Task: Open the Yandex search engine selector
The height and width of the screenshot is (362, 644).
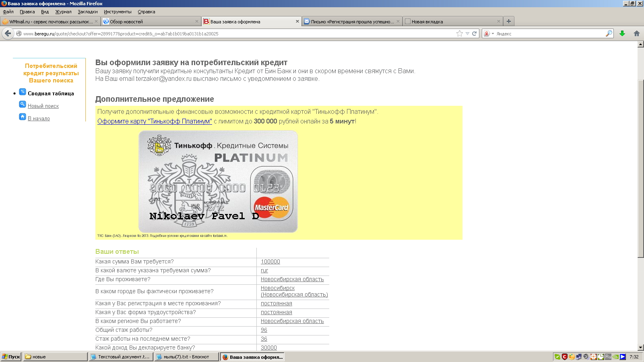Action: coord(488,34)
